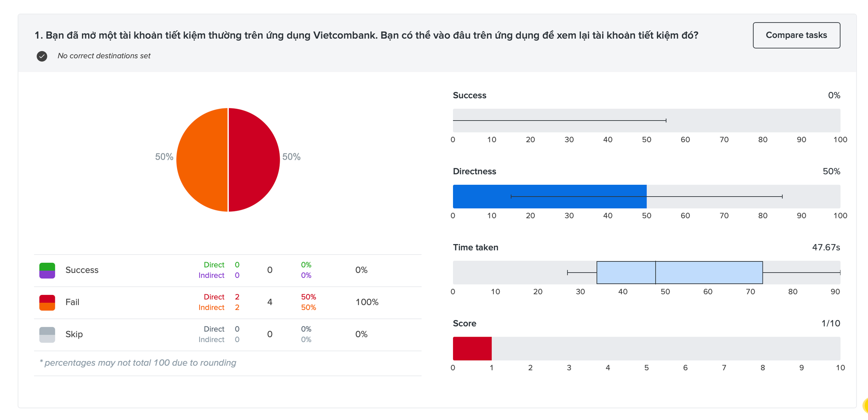Click the red and orange Fail legend swatch

(x=47, y=302)
